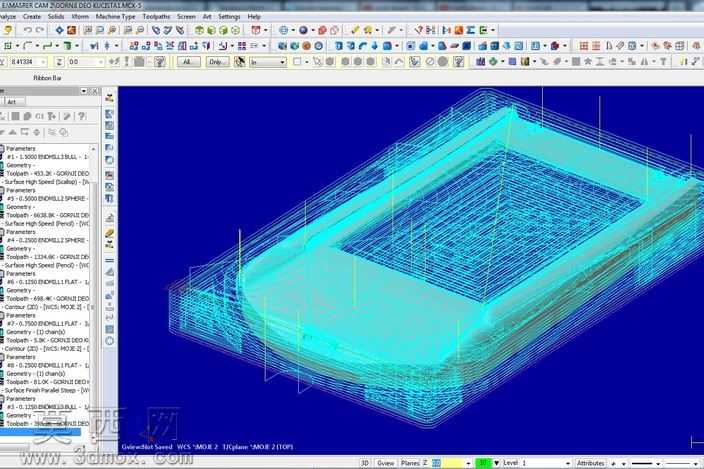Click the Z button beside the depth field

pos(59,62)
